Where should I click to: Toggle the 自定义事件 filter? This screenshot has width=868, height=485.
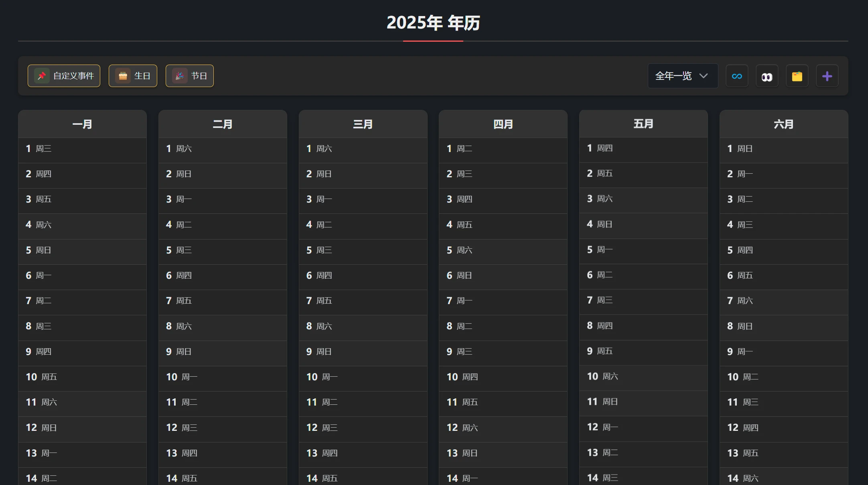[x=73, y=76]
